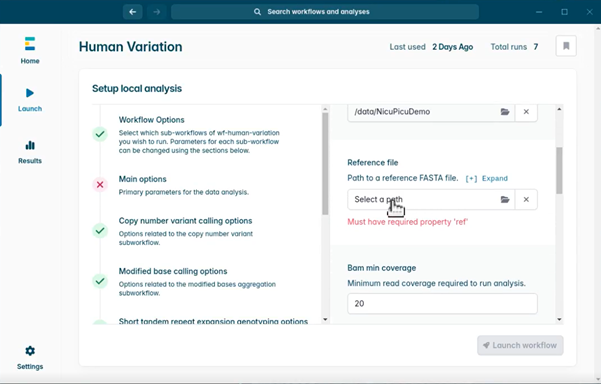Maximize the application window
601x384 pixels.
[x=565, y=12]
